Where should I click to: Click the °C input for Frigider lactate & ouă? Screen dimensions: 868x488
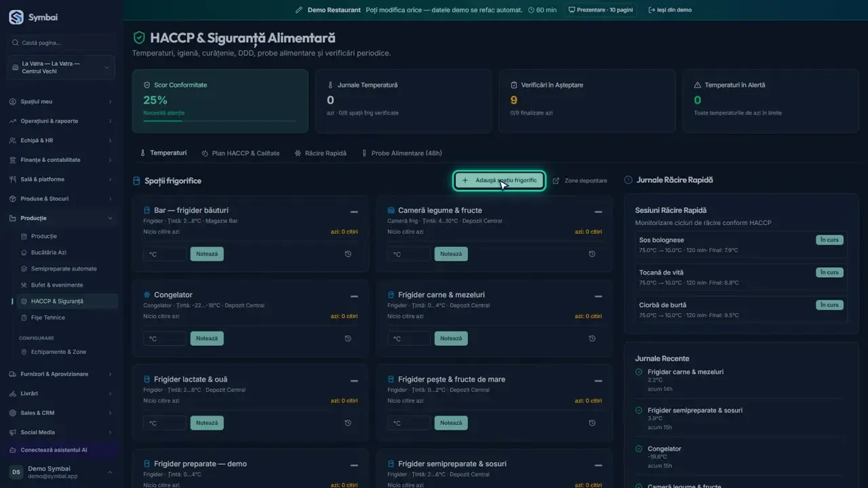coord(165,423)
